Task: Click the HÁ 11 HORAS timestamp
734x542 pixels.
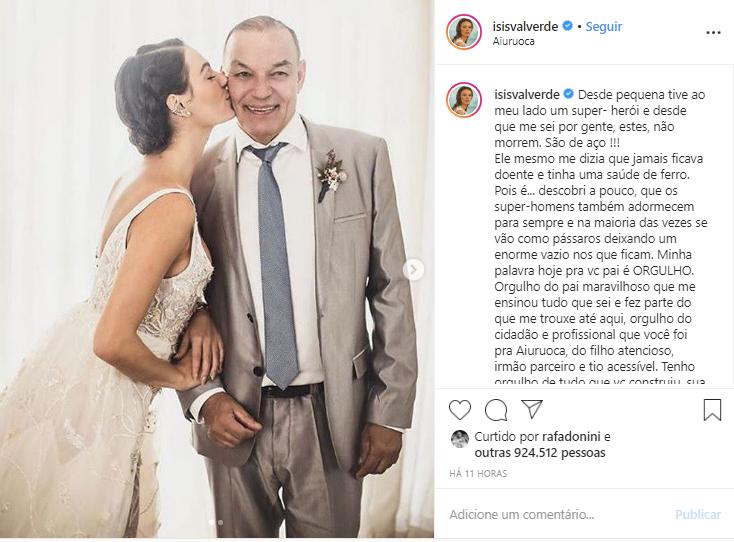Action: (478, 474)
